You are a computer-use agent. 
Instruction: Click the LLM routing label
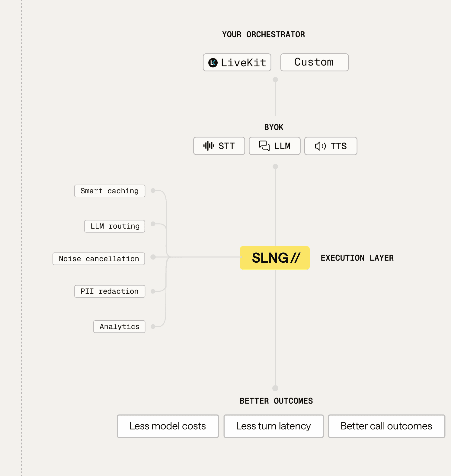point(115,226)
